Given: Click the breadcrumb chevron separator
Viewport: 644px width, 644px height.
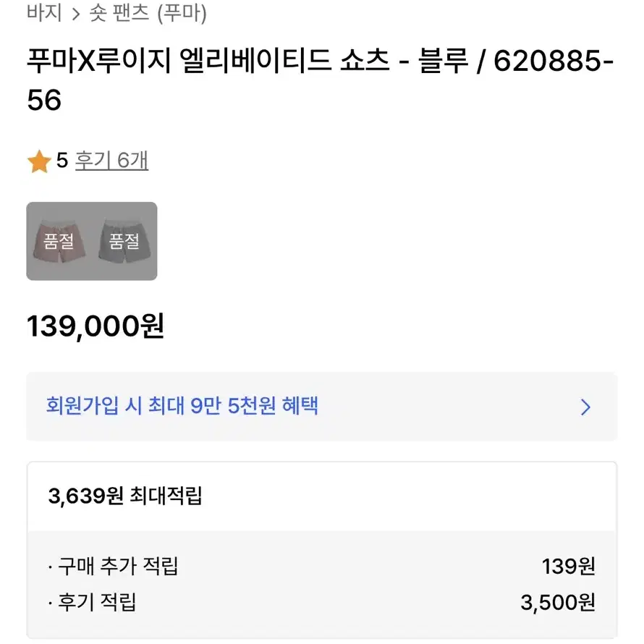Looking at the screenshot, I should (x=75, y=14).
